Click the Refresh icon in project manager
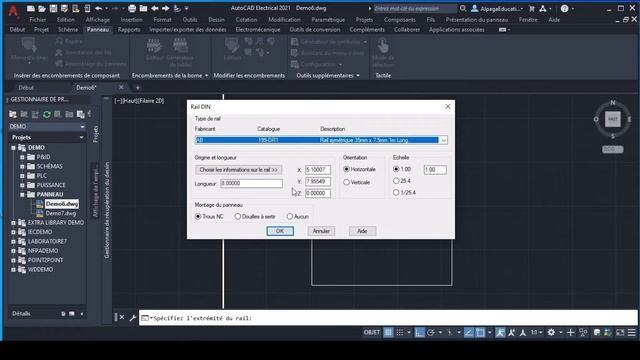 pos(47,114)
